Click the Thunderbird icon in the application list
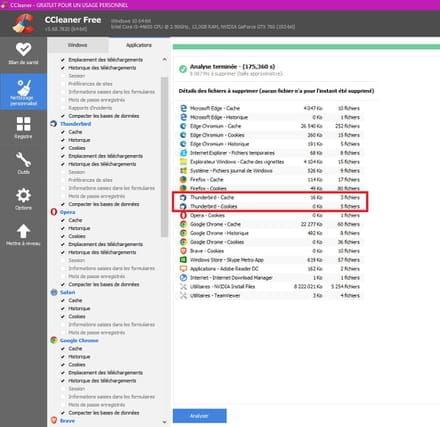 point(54,124)
